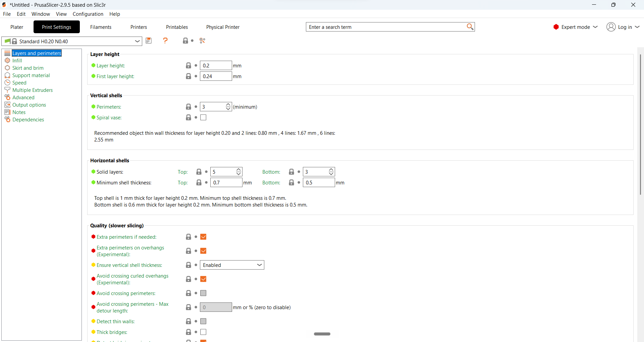Click lock icon beside Detect thin walls

click(189, 321)
